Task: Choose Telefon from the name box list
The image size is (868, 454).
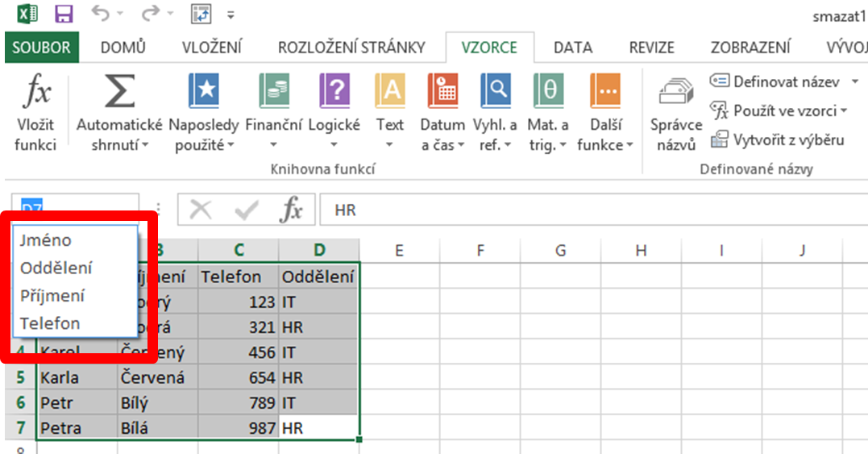Action: pyautogui.click(x=75, y=323)
